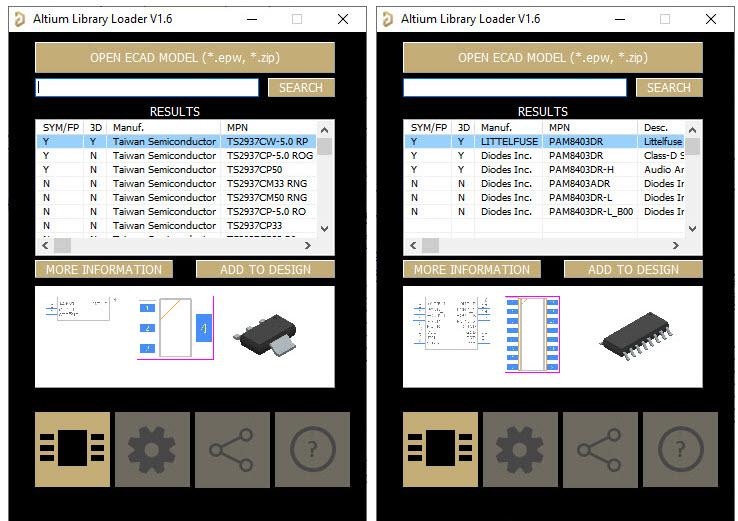Select the TS2937CP-5.0 ROG result row
Image resolution: width=738 pixels, height=521 pixels.
176,155
